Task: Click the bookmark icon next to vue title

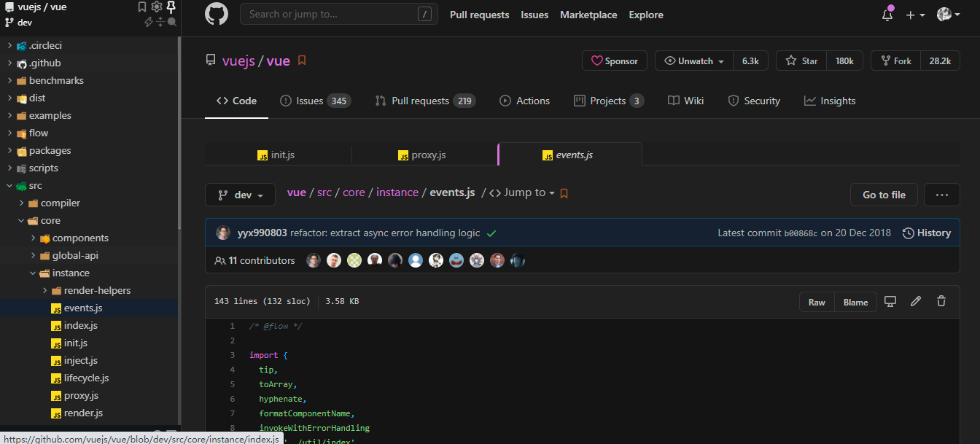Action: [x=302, y=61]
